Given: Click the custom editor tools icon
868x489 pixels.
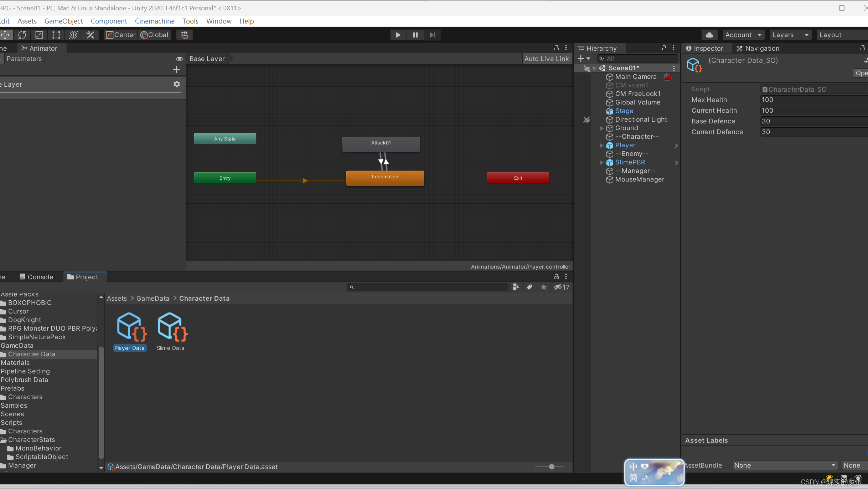Looking at the screenshot, I should [x=91, y=35].
